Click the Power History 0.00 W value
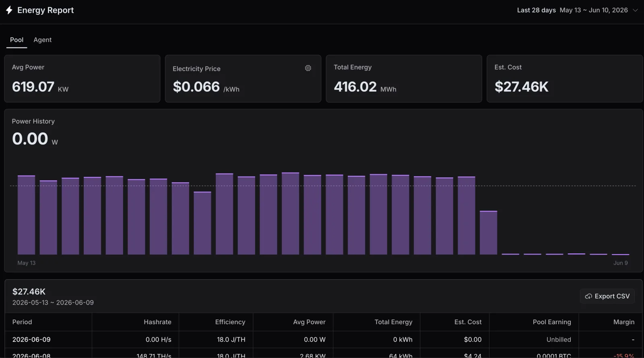 click(35, 139)
